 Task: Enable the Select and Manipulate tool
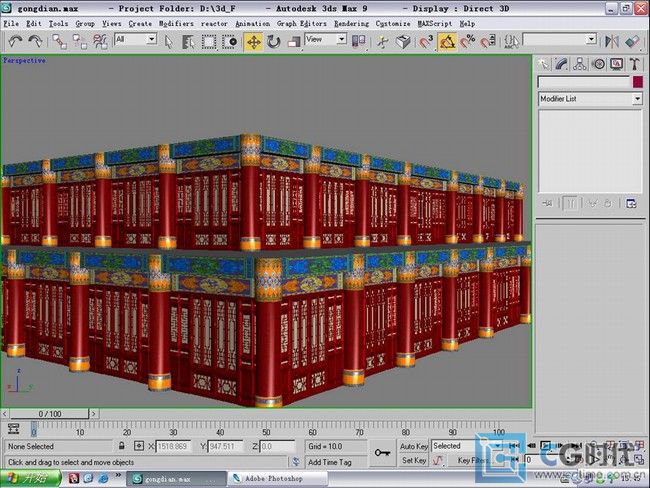[x=383, y=41]
